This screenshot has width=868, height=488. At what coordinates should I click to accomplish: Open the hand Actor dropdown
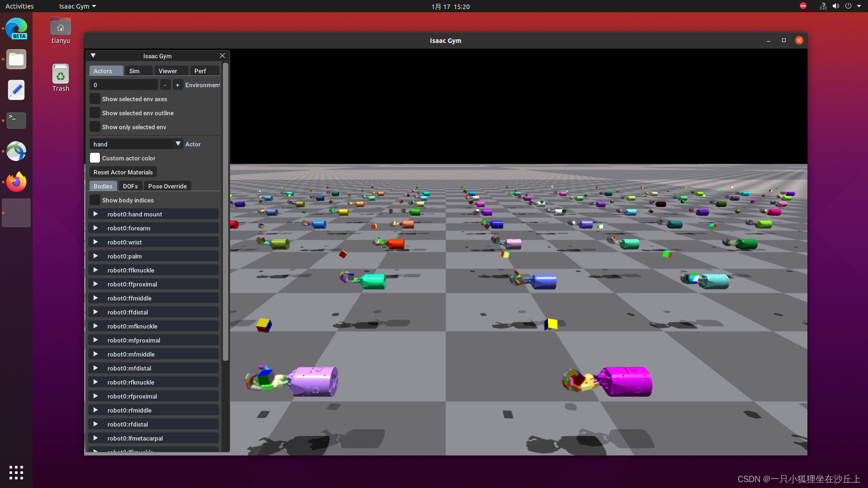coord(178,144)
